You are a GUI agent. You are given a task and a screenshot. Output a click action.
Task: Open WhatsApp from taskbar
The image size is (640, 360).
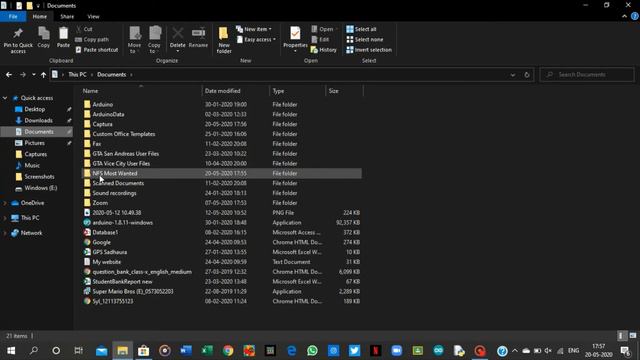[x=312, y=351]
